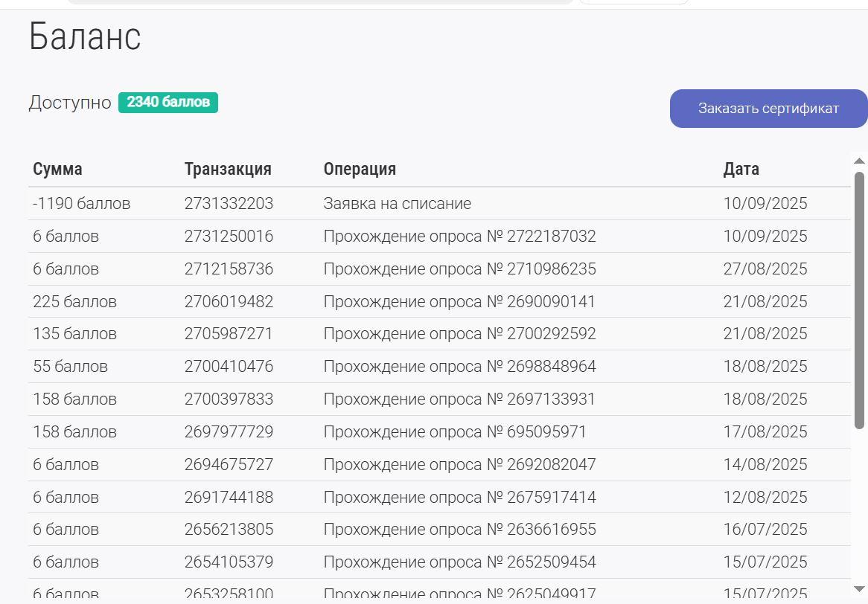The height and width of the screenshot is (604, 868).
Task: Select the 2340 баллов balance badge
Action: tap(167, 103)
